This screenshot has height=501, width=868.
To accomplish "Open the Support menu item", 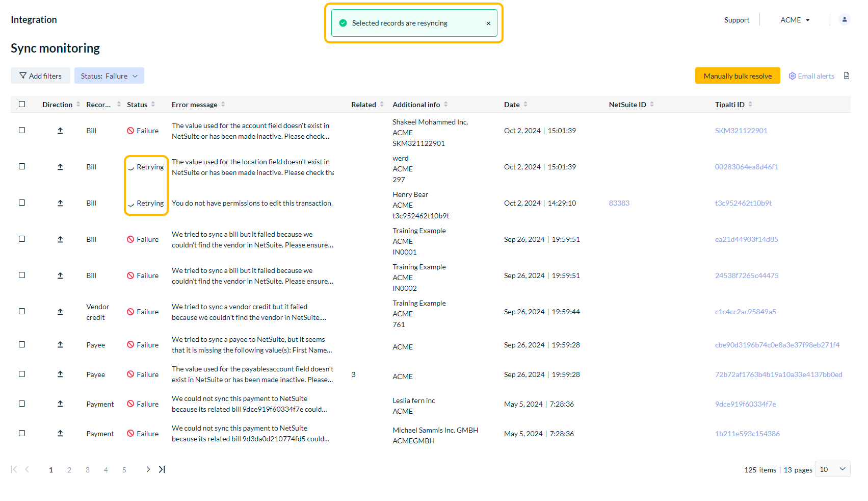I will tap(737, 20).
